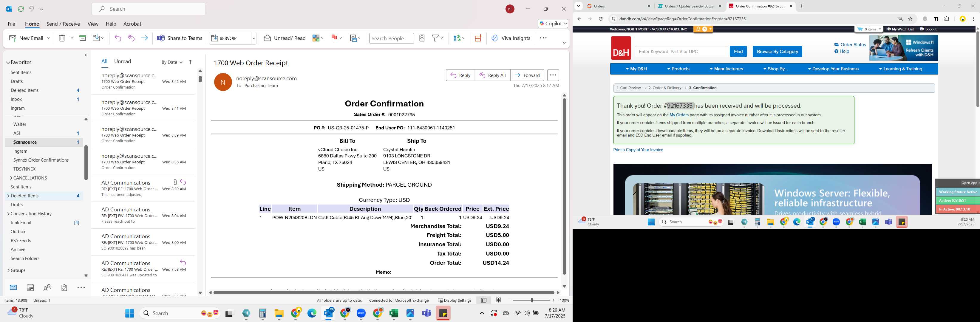980x322 pixels.
Task: Open the Acrobat tab in Outlook
Action: (x=132, y=24)
